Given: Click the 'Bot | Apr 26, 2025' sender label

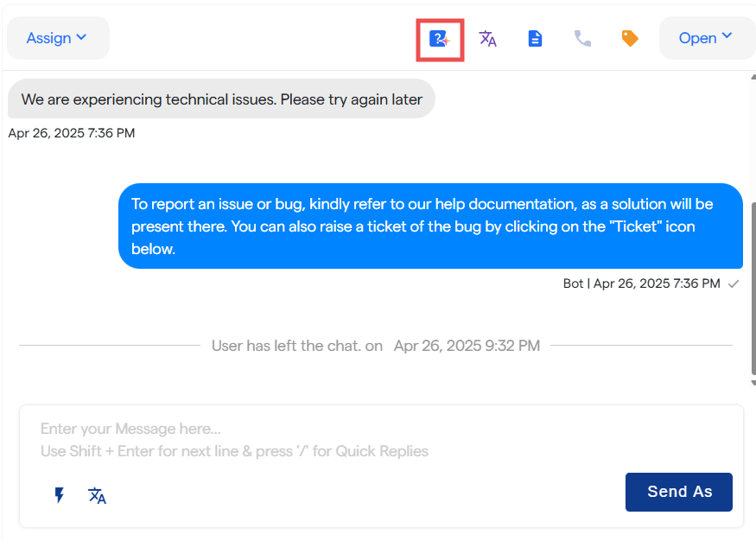Looking at the screenshot, I should pos(641,283).
